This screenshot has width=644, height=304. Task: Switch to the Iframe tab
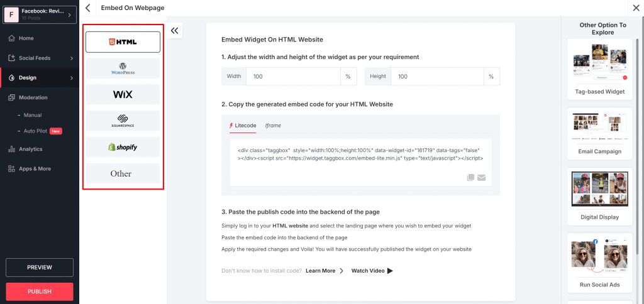coord(273,126)
